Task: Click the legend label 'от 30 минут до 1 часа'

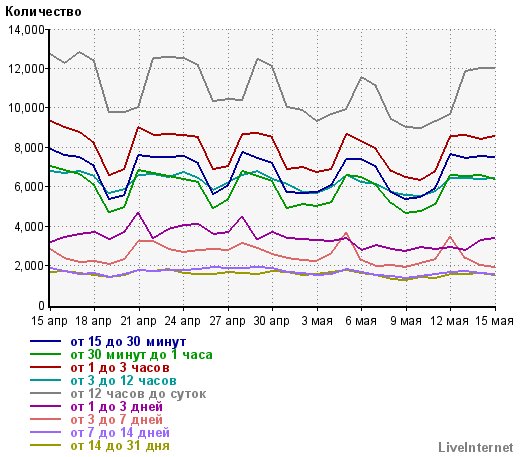Action: point(141,355)
